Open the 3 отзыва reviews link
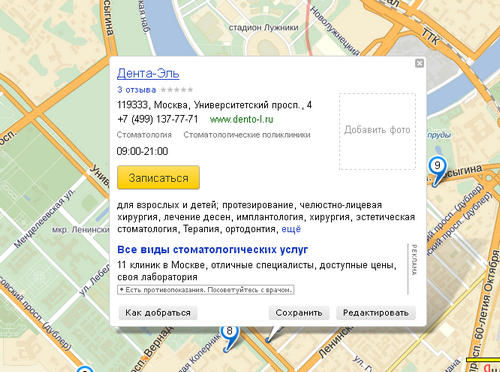Screen dimensions: 500x372 coord(136,90)
